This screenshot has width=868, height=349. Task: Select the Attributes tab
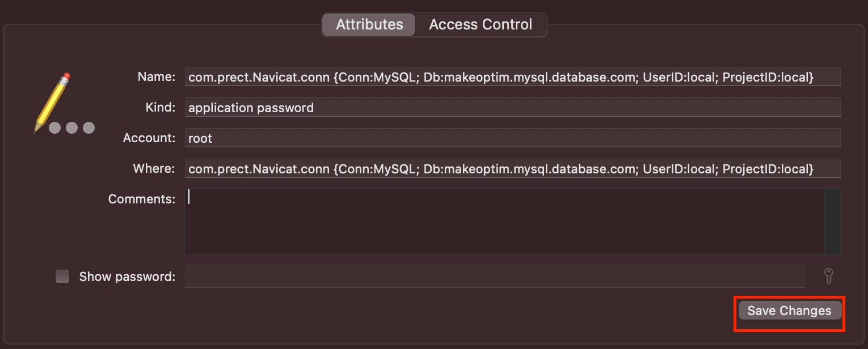[369, 25]
